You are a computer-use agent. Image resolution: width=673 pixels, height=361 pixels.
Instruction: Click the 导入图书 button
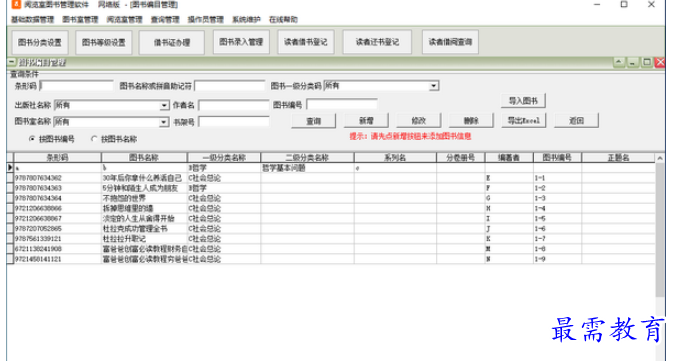tap(523, 101)
